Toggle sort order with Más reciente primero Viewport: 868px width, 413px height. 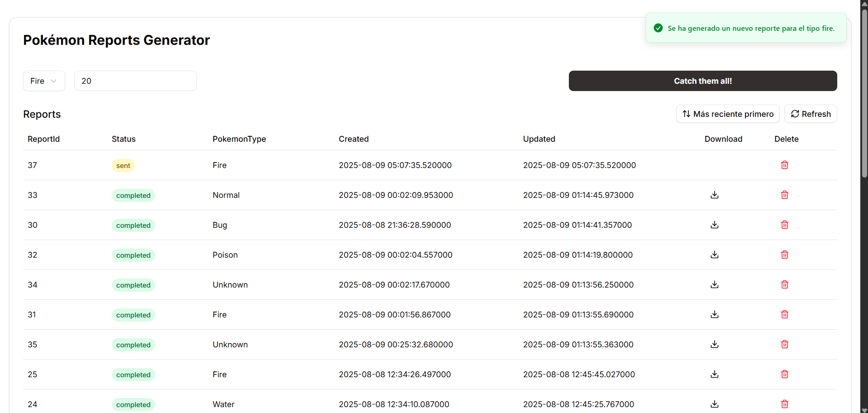coord(733,114)
